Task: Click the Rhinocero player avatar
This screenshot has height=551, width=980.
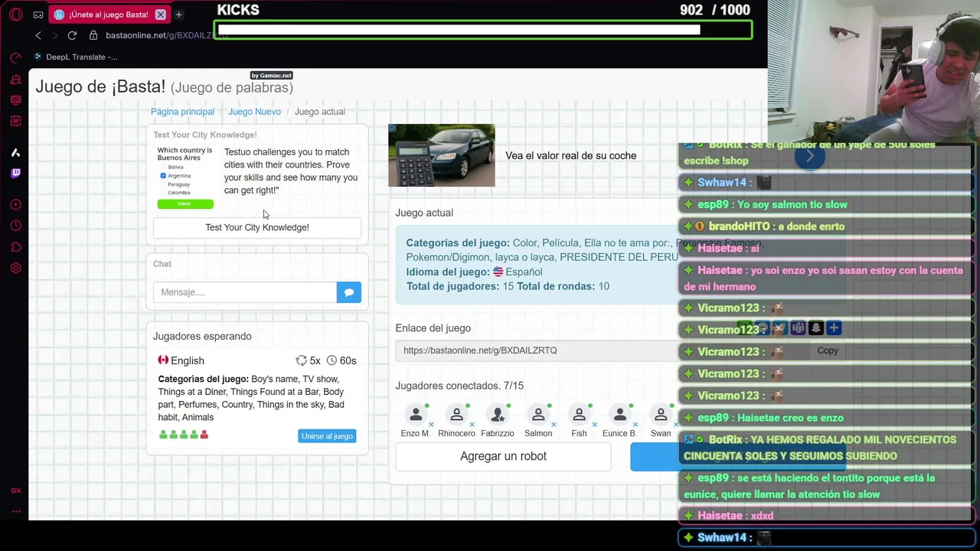Action: [456, 415]
